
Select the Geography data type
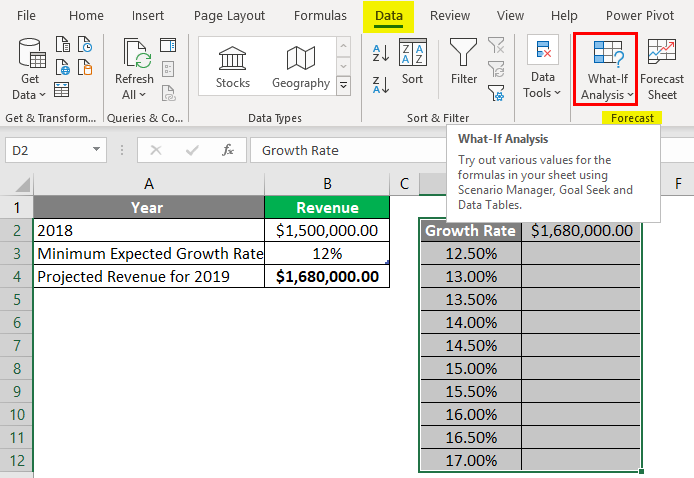click(300, 66)
